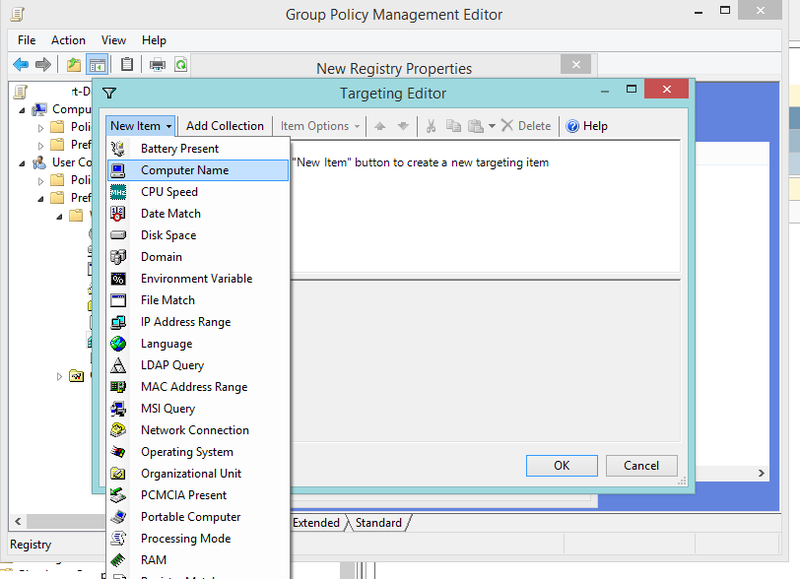
Task: Open the New Item dropdown
Action: click(139, 125)
